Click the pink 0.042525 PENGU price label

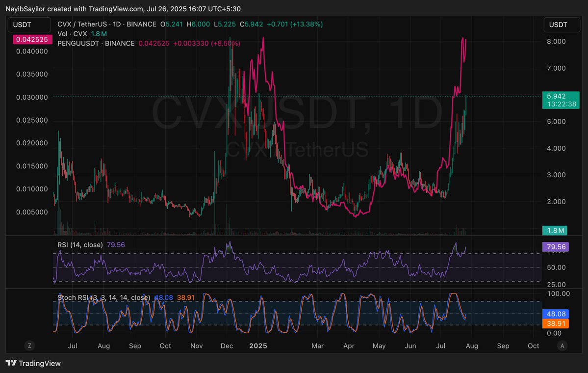click(x=32, y=39)
